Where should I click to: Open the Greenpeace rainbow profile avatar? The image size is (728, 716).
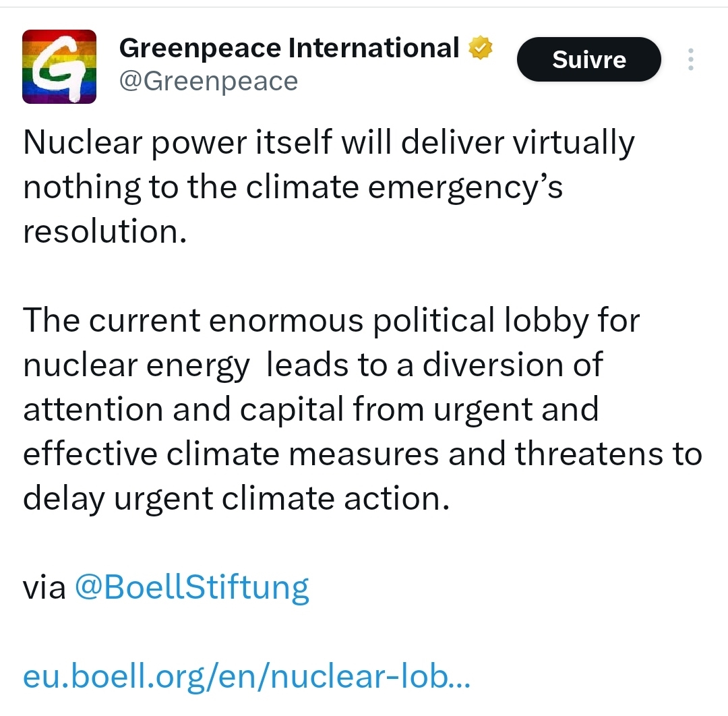pos(59,67)
